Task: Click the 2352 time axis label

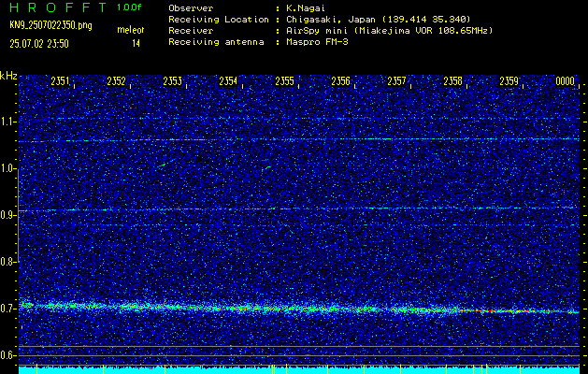Action: pyautogui.click(x=116, y=81)
